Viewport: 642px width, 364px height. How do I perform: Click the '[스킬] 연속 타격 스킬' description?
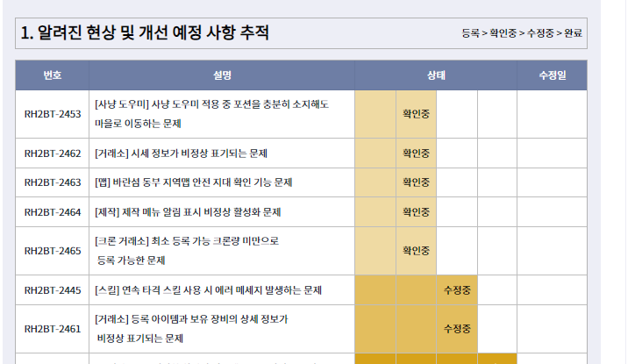click(x=208, y=290)
